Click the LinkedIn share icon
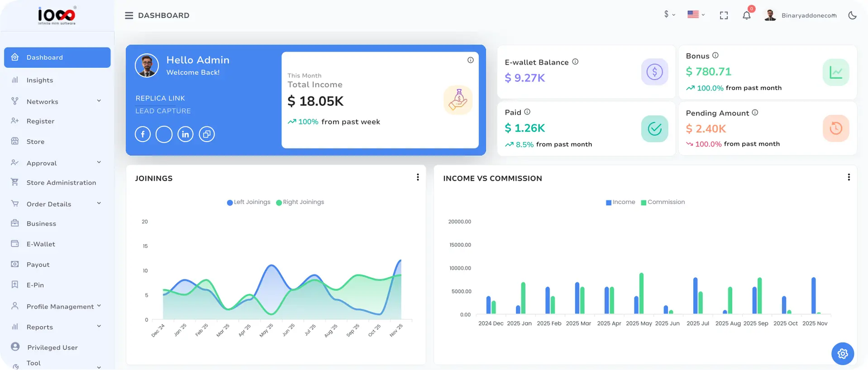 pyautogui.click(x=186, y=134)
